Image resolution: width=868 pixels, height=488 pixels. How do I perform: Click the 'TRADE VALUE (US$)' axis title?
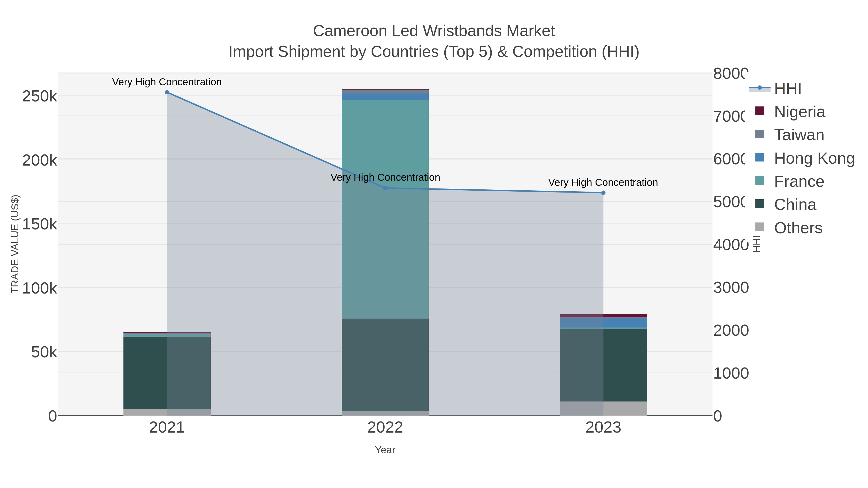pyautogui.click(x=15, y=244)
